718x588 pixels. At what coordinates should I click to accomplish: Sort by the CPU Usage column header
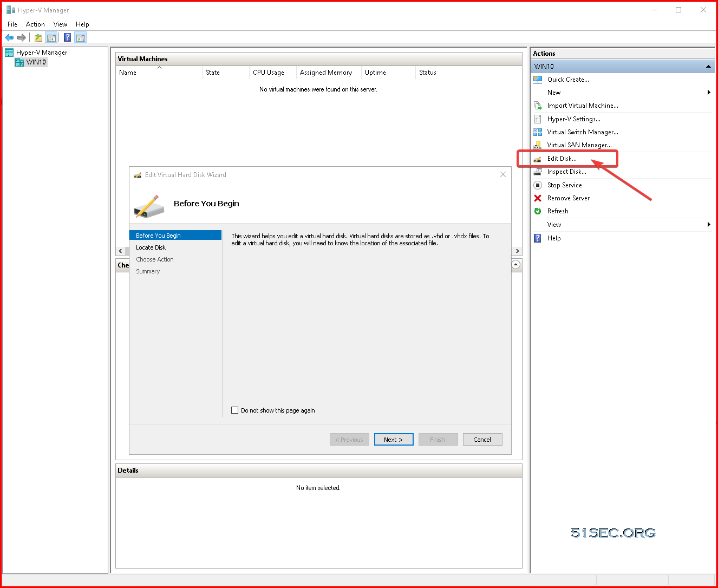point(272,73)
